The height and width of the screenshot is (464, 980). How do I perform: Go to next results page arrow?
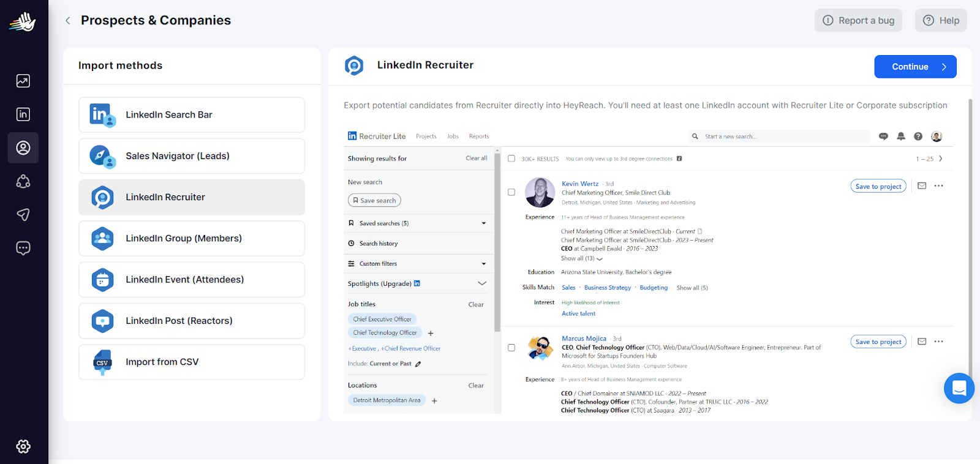pyautogui.click(x=941, y=159)
